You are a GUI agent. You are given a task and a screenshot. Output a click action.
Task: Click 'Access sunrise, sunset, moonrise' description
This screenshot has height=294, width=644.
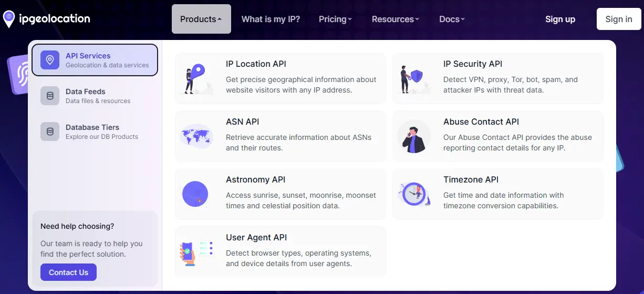301,200
